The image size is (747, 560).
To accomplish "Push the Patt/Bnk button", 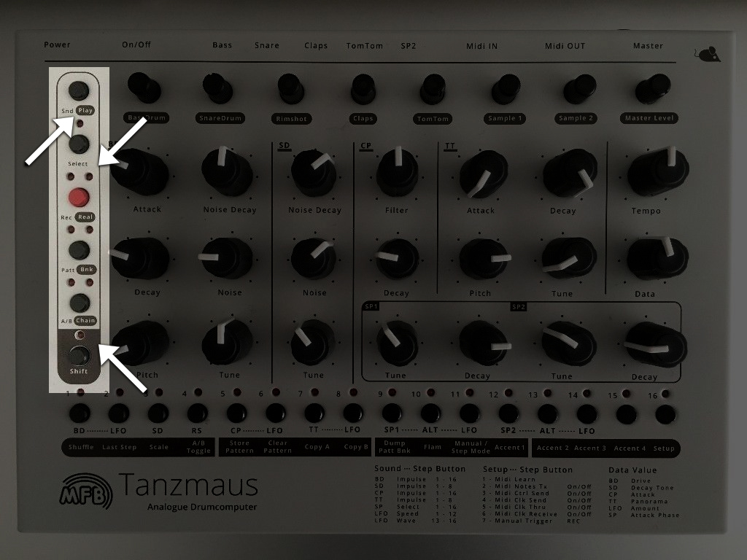I will point(79,250).
